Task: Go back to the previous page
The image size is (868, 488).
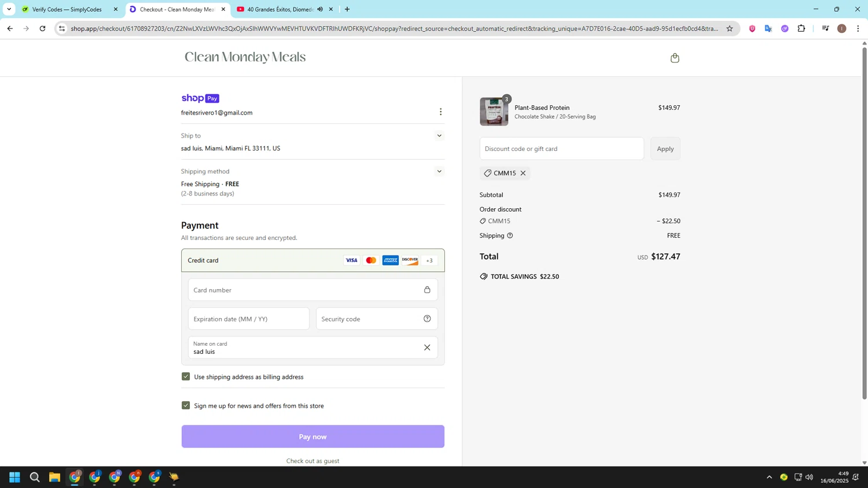Action: click(10, 28)
